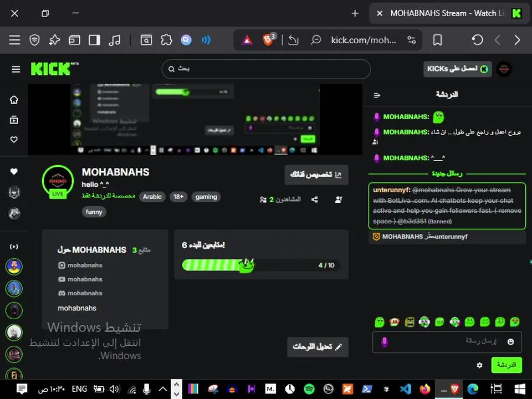Open the mohabnahs Instagram link

click(x=80, y=265)
